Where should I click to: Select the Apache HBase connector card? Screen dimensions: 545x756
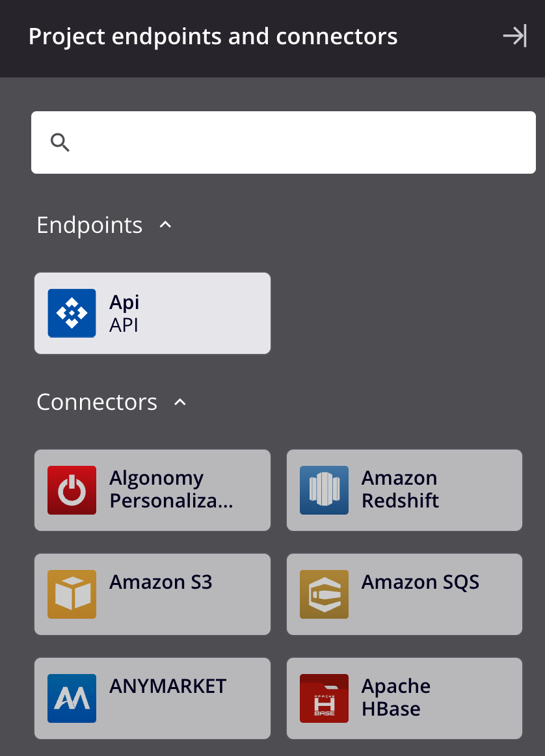[x=404, y=698]
